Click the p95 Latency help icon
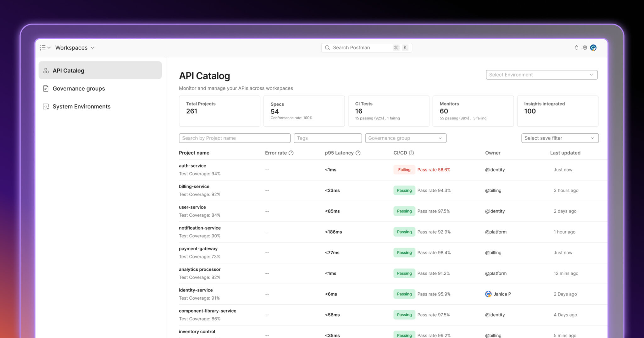The height and width of the screenshot is (338, 644). click(x=358, y=153)
